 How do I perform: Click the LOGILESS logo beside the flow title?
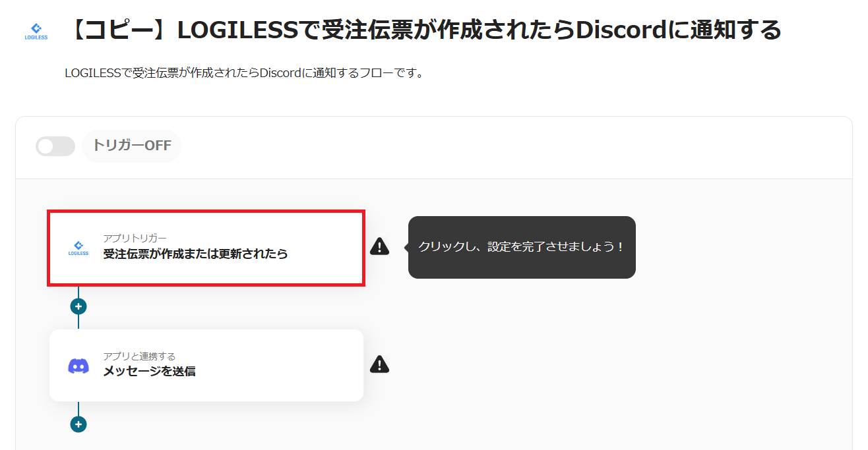coord(36,31)
